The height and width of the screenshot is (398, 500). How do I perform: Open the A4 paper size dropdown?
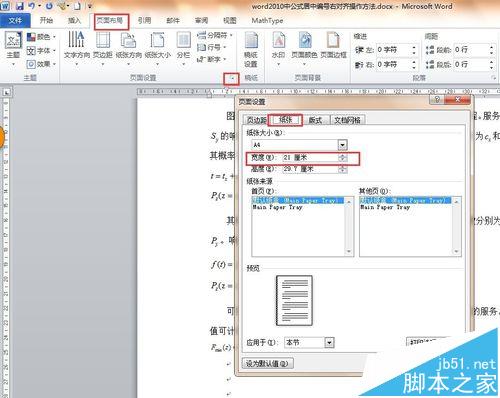[342, 145]
